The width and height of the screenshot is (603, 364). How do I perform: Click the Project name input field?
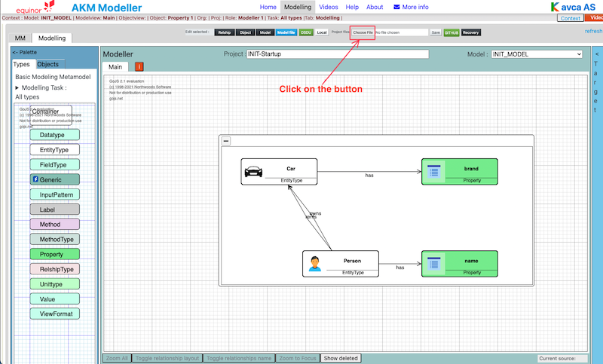pyautogui.click(x=337, y=54)
